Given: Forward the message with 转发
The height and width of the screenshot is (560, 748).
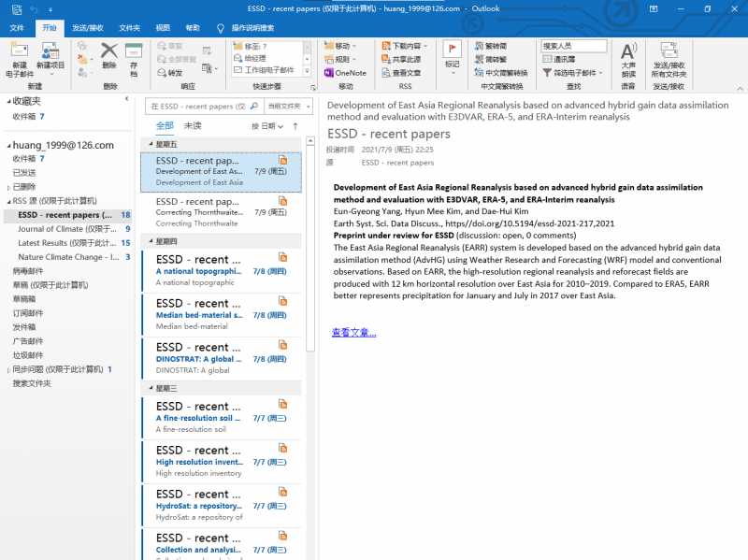Looking at the screenshot, I should tap(170, 73).
